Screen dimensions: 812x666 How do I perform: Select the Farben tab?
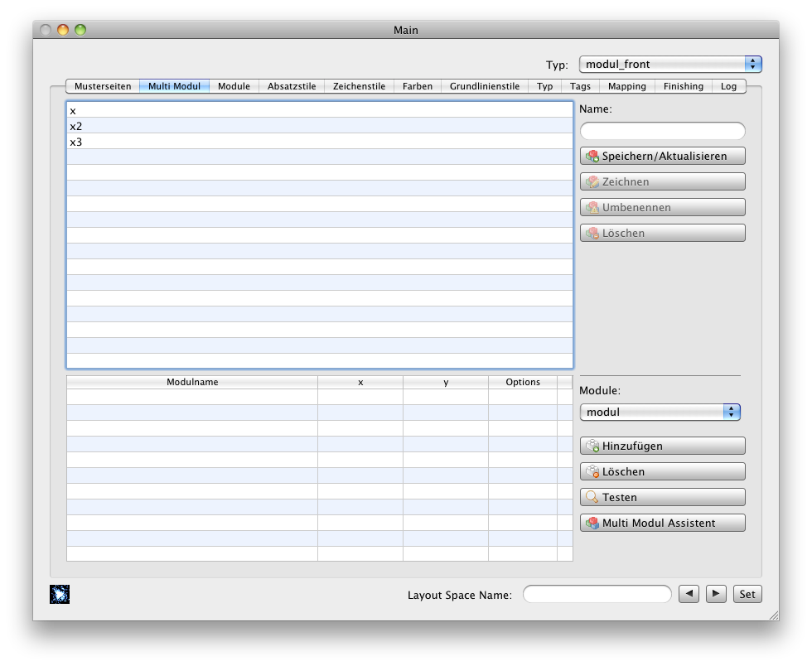pyautogui.click(x=418, y=86)
